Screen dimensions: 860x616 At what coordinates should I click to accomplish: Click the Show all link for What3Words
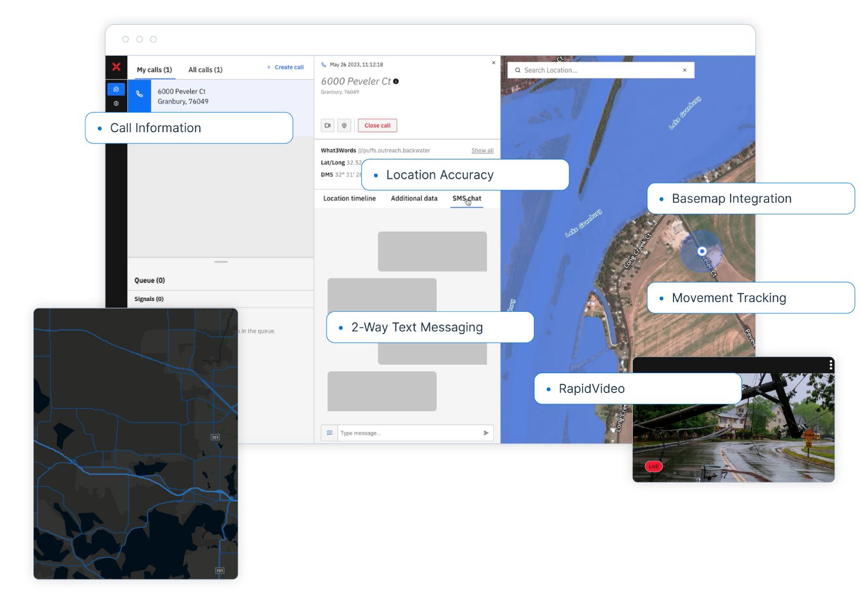(x=482, y=151)
